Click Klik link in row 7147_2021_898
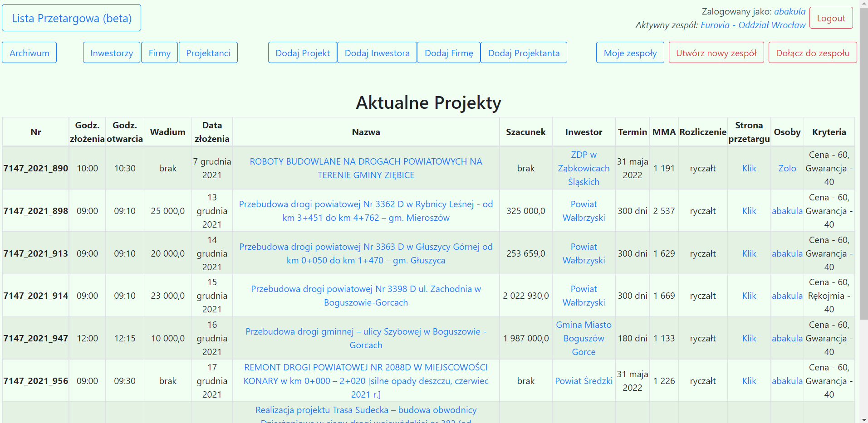 pos(749,211)
